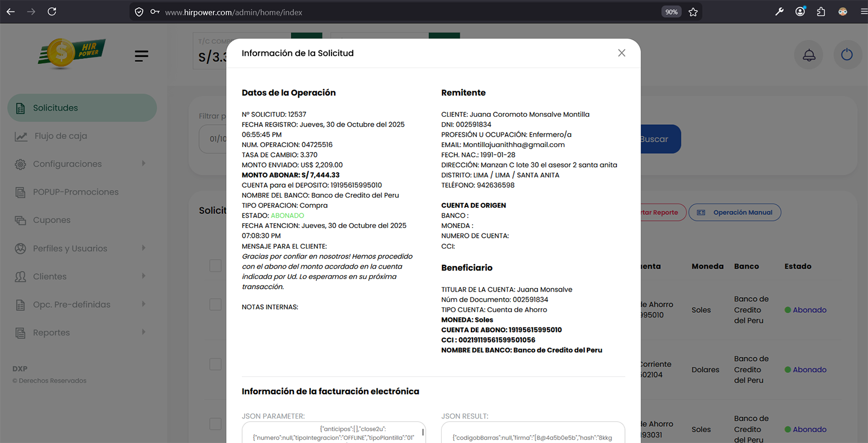Click the TELÉFONO: 942636598 line

point(478,185)
